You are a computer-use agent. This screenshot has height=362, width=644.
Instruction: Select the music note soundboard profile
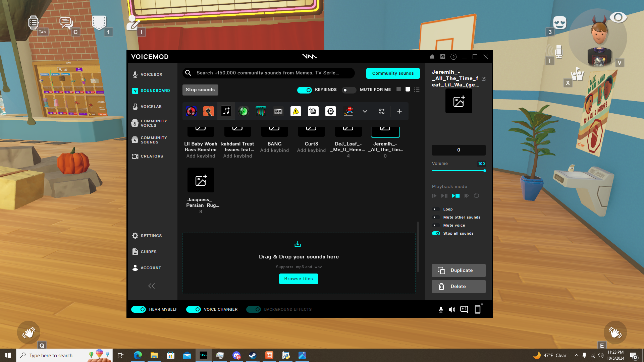[x=226, y=111]
